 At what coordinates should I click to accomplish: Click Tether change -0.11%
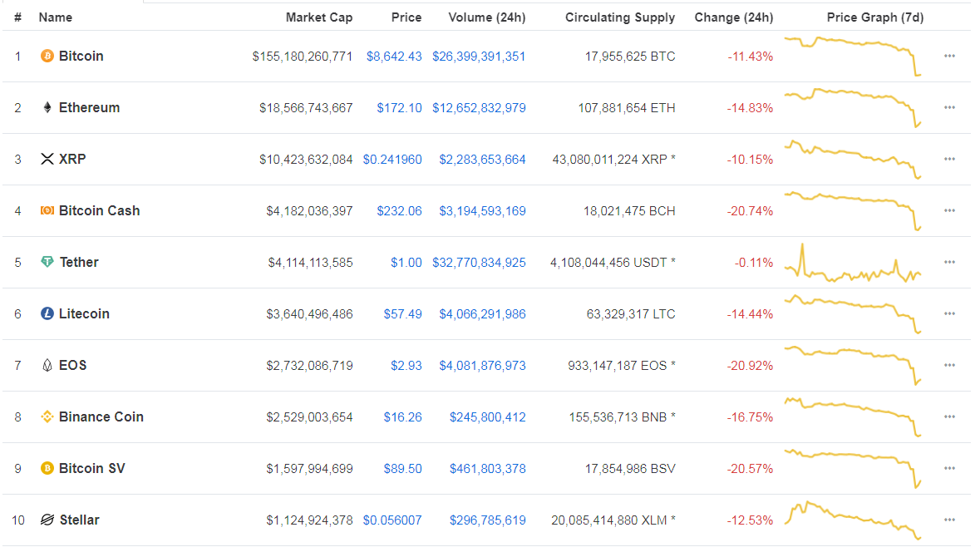pyautogui.click(x=753, y=263)
